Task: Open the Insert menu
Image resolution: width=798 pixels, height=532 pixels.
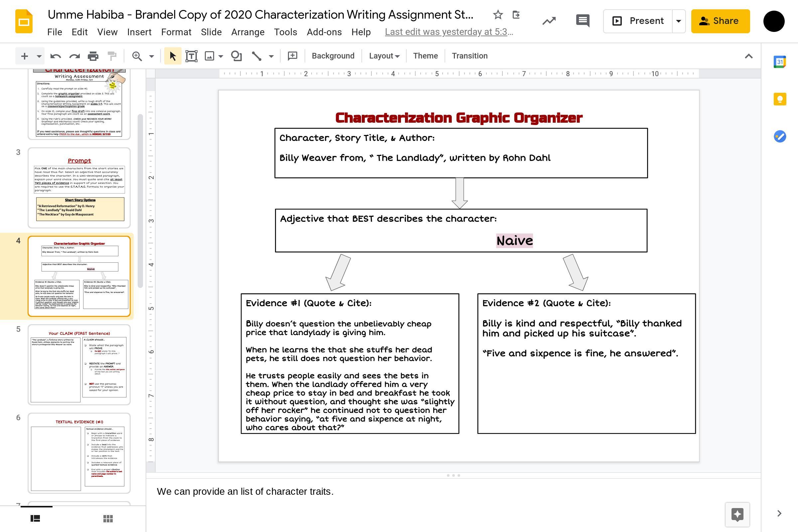Action: 139,32
